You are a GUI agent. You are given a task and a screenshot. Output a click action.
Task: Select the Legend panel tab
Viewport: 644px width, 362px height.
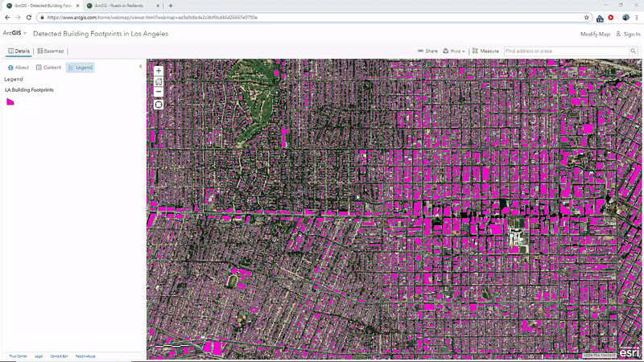click(80, 68)
